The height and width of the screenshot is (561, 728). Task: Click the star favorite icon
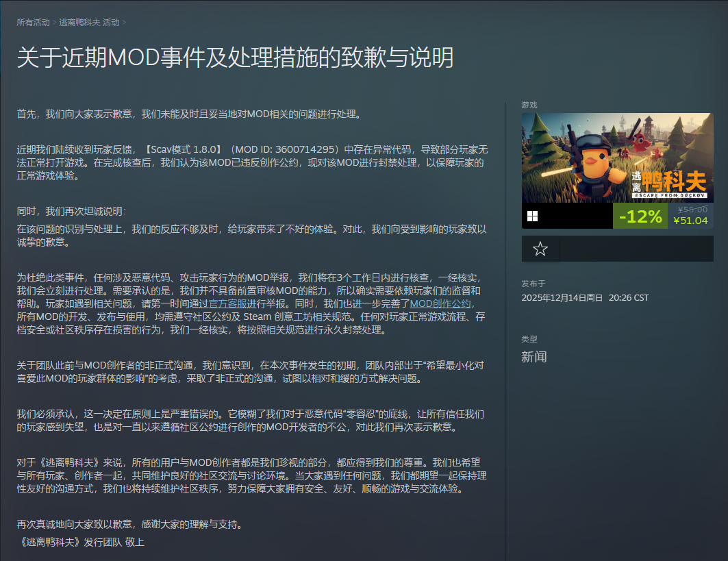[x=540, y=249]
